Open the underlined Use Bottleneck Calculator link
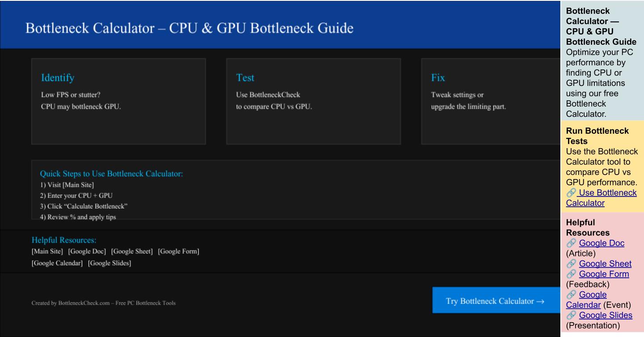 (x=601, y=198)
